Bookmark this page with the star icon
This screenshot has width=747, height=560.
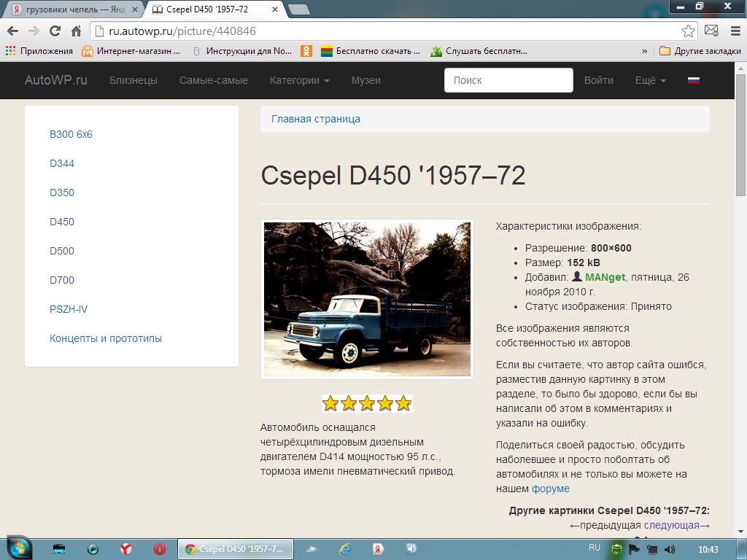click(688, 31)
